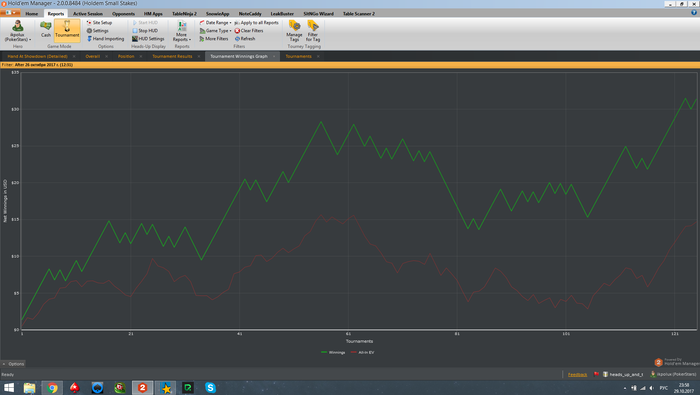Expand the Options panel below the graph
This screenshot has height=395, width=700.
click(13, 364)
